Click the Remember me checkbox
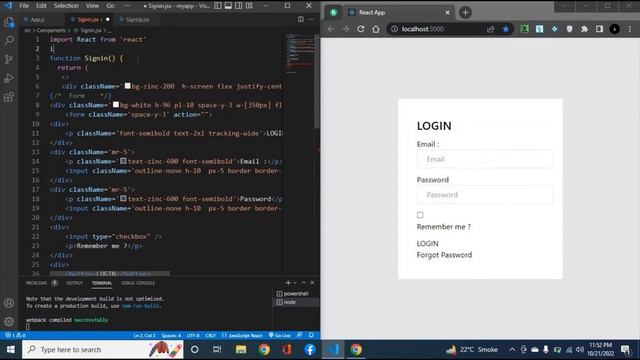Screen dimensions: 640x360 click(x=420, y=215)
